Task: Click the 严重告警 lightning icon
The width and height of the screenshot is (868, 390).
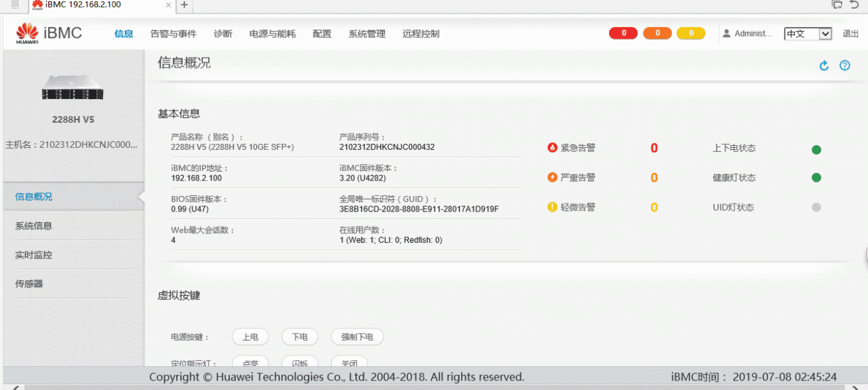Action: (553, 178)
